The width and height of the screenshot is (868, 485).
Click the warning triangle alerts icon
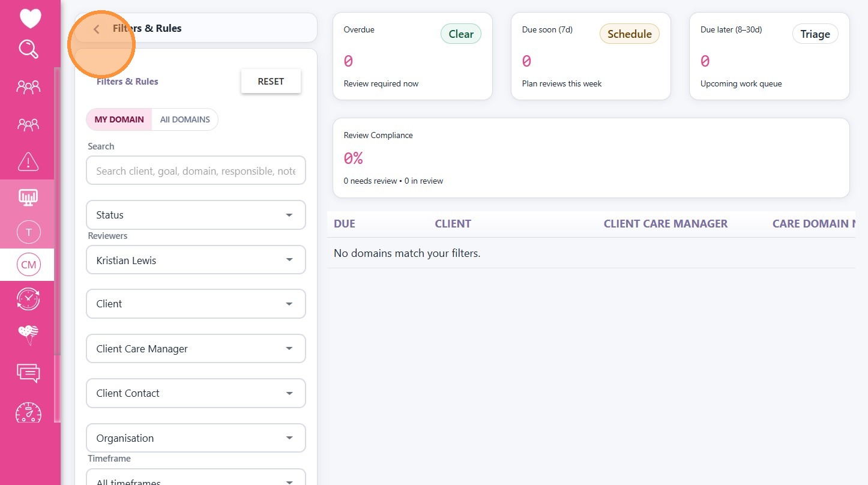(x=28, y=161)
